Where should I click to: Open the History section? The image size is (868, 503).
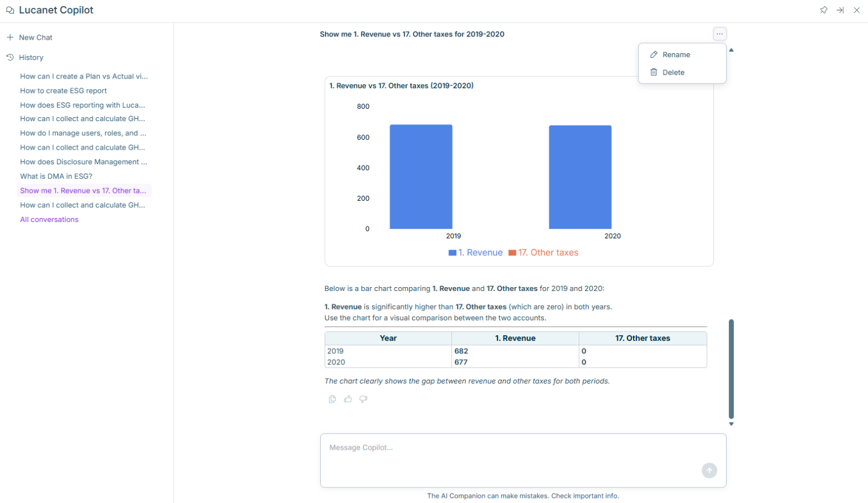pyautogui.click(x=31, y=57)
